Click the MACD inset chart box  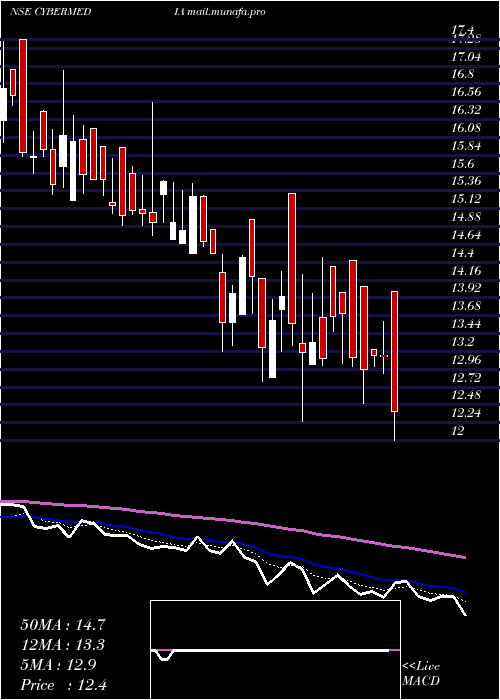tap(275, 650)
